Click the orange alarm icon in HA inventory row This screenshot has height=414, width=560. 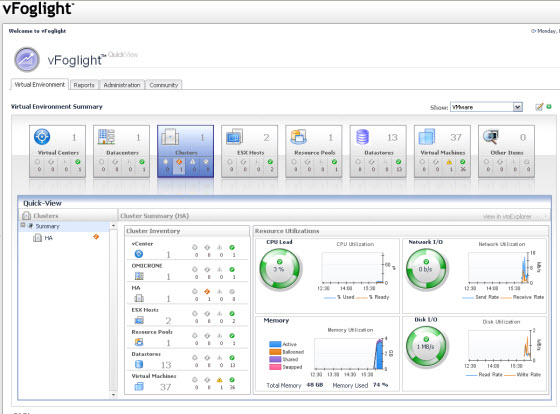pos(207,291)
